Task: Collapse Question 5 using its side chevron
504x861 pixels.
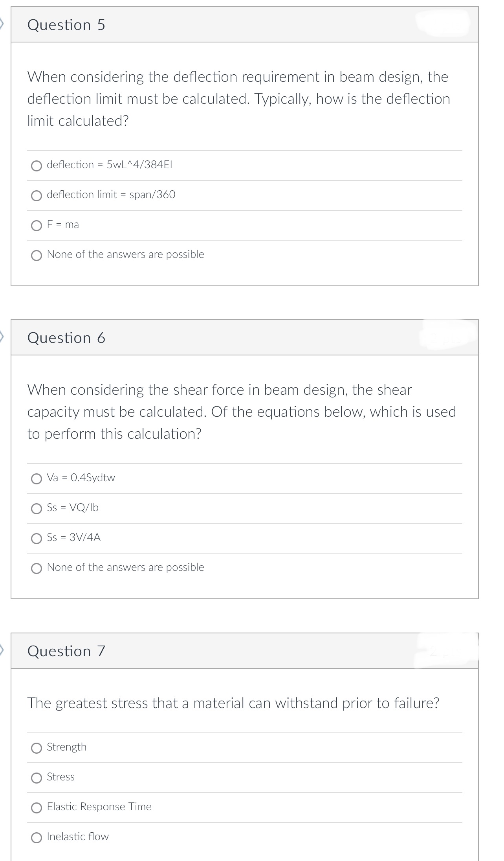Action: pyautogui.click(x=2, y=23)
